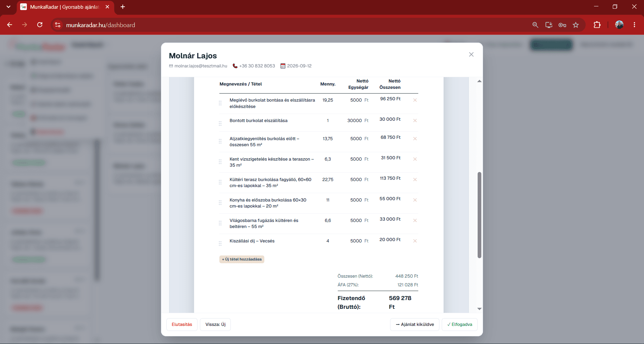644x344 pixels.
Task: Open the tab search dropdown arrow
Action: coord(8,7)
